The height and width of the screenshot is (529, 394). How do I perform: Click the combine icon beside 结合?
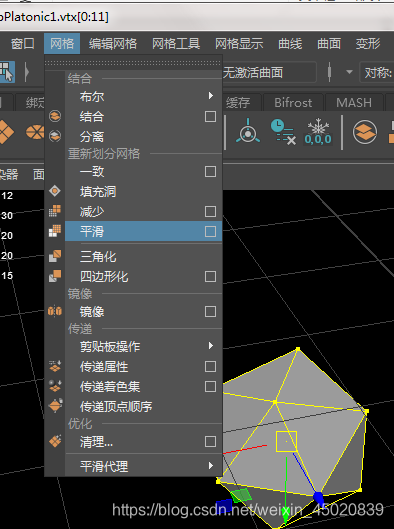[x=55, y=116]
